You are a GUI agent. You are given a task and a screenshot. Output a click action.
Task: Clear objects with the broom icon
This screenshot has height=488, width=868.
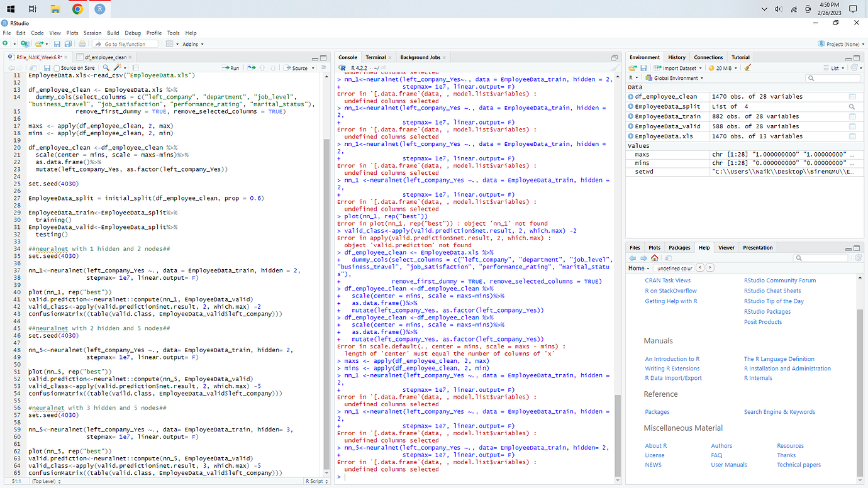pyautogui.click(x=748, y=68)
